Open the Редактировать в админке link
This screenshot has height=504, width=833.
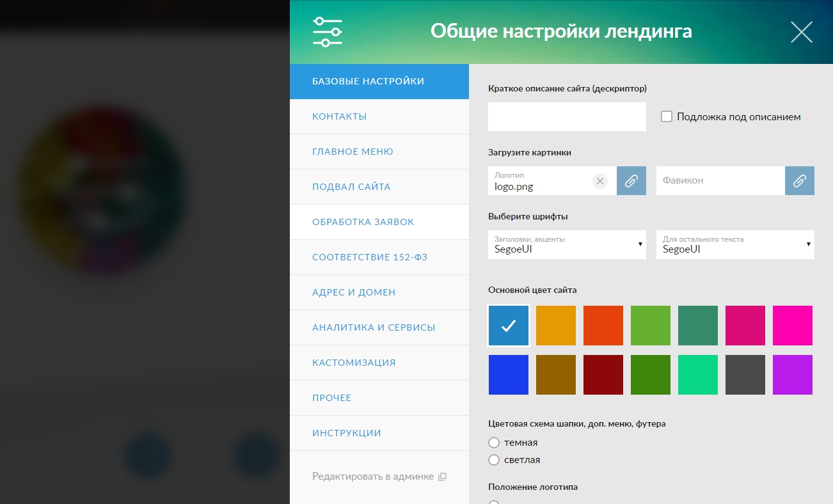click(372, 476)
